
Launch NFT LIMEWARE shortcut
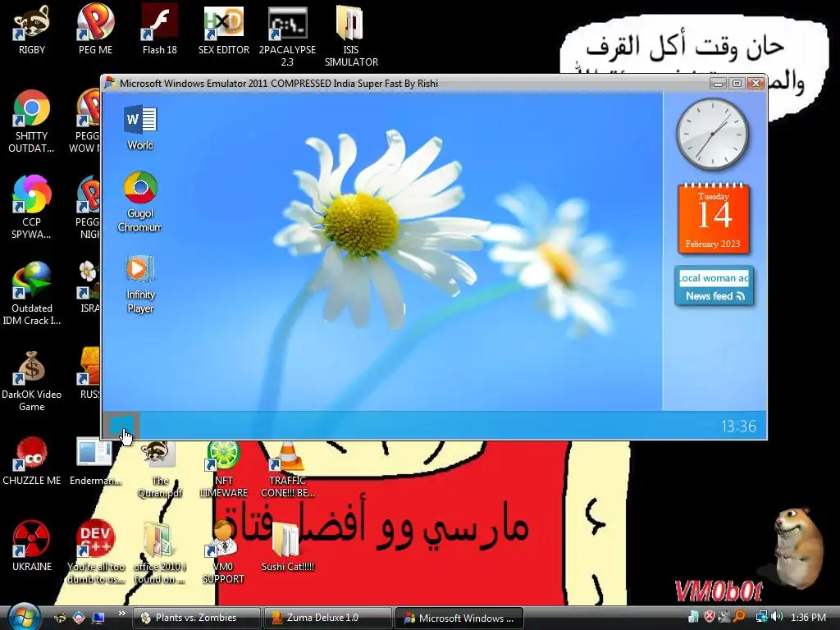coord(223,469)
